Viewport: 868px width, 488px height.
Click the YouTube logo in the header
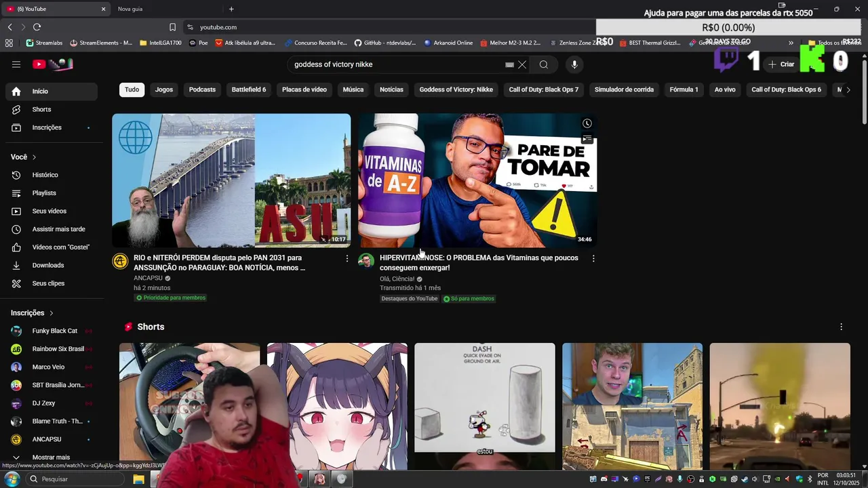click(52, 64)
